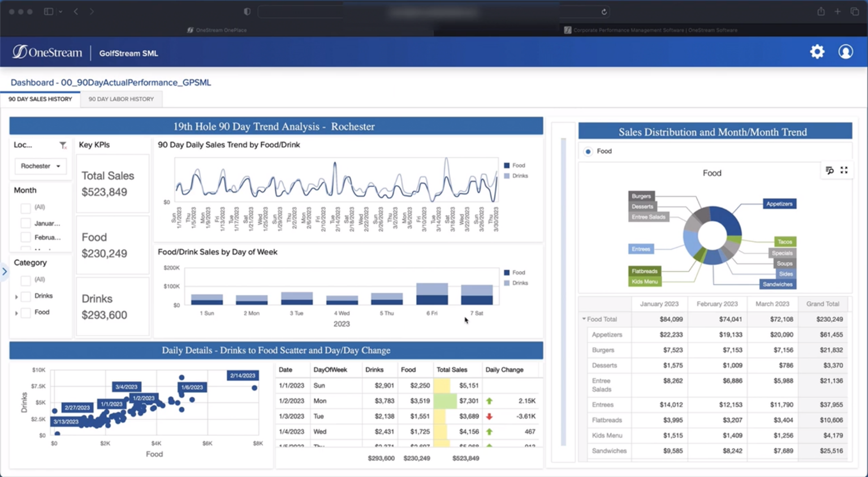Viewport: 868px width, 477px height.
Task: Click the January 2023 column header
Action: [659, 304]
